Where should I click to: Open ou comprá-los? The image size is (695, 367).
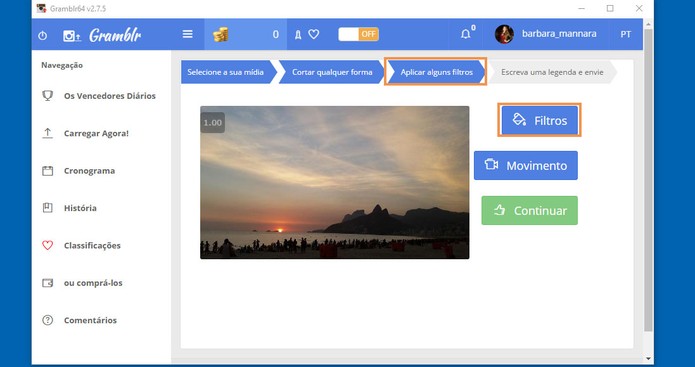point(93,283)
